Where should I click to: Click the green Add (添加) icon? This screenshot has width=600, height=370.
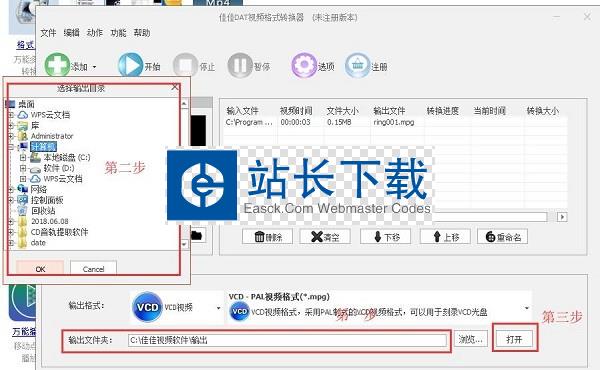pos(57,64)
